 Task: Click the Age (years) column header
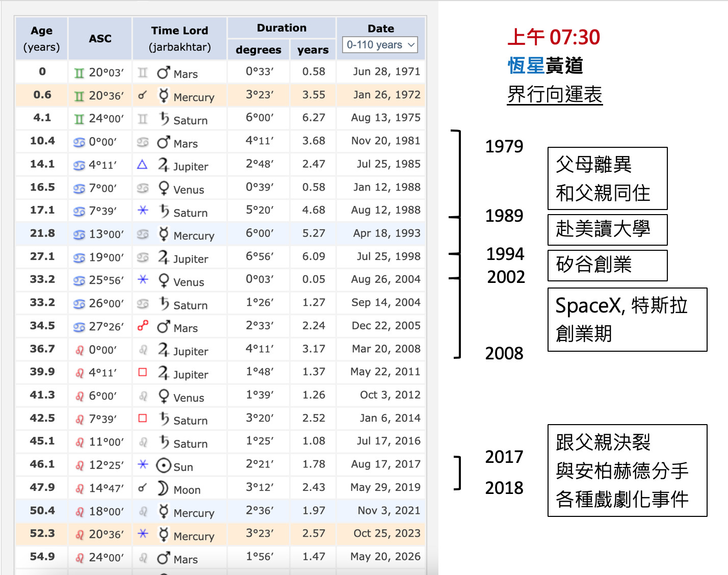coord(42,39)
